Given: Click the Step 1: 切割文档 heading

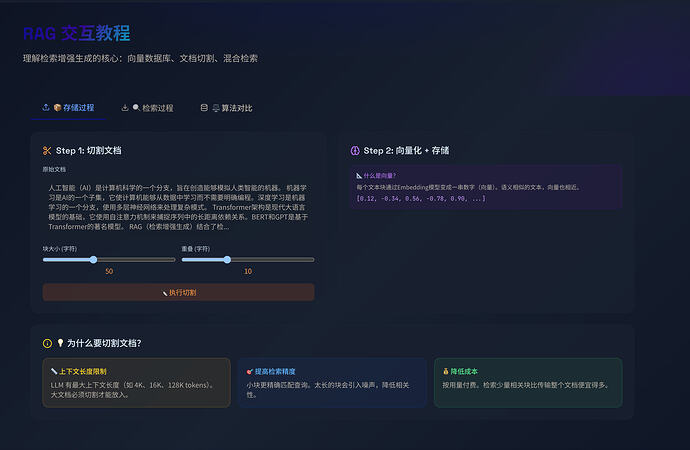Looking at the screenshot, I should coord(88,150).
